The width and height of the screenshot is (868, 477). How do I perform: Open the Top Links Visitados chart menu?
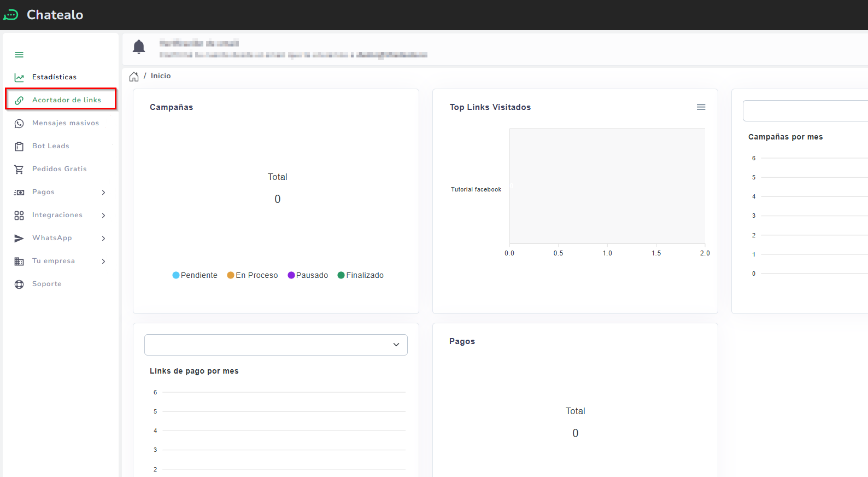pyautogui.click(x=701, y=107)
